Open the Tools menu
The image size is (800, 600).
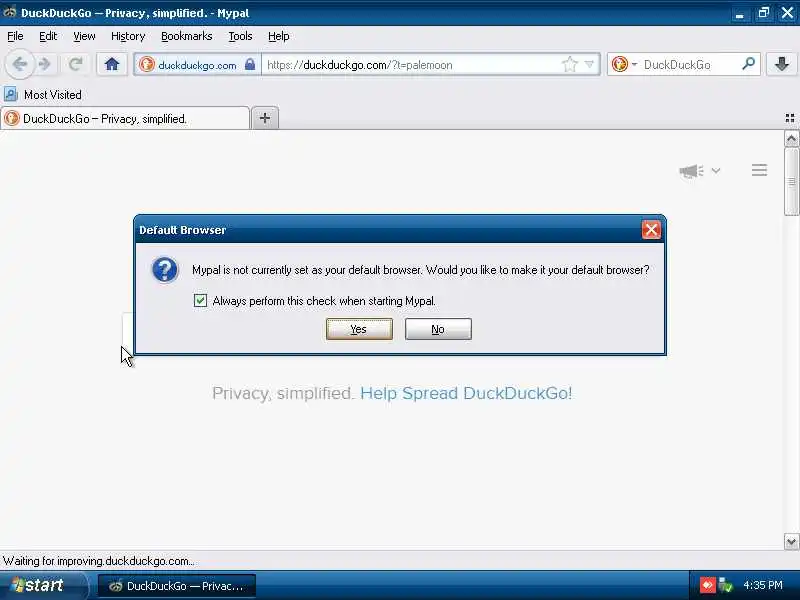[240, 36]
